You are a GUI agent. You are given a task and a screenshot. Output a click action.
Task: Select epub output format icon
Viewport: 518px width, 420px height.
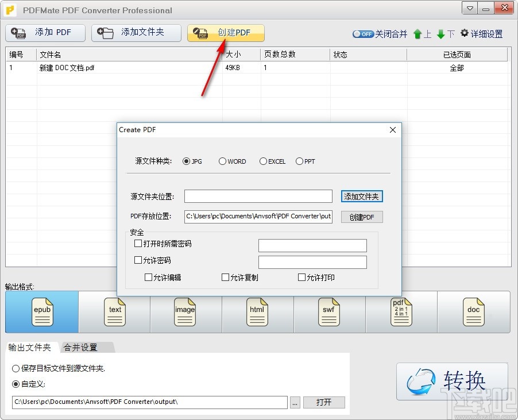pyautogui.click(x=42, y=312)
